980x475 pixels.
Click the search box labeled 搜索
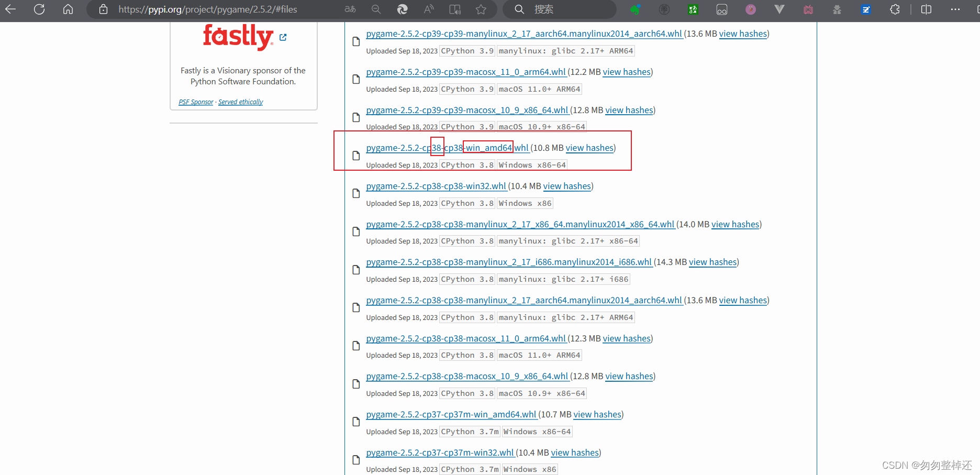tap(560, 9)
